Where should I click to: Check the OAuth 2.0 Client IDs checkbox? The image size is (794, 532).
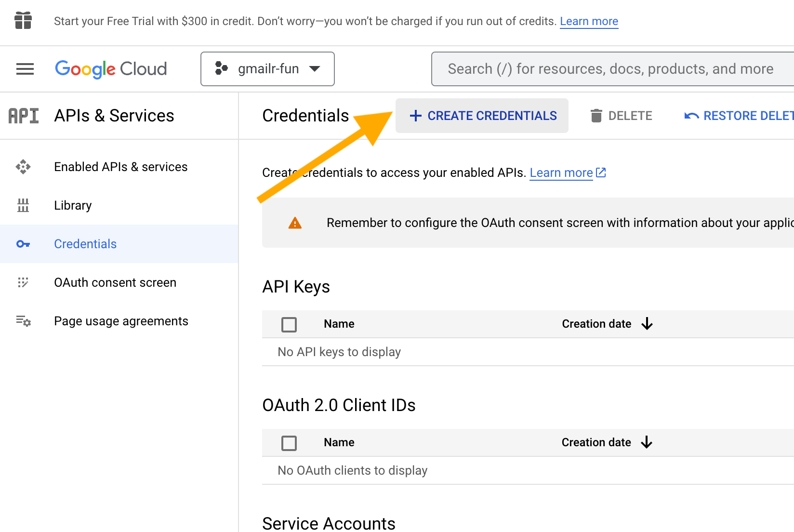[289, 443]
